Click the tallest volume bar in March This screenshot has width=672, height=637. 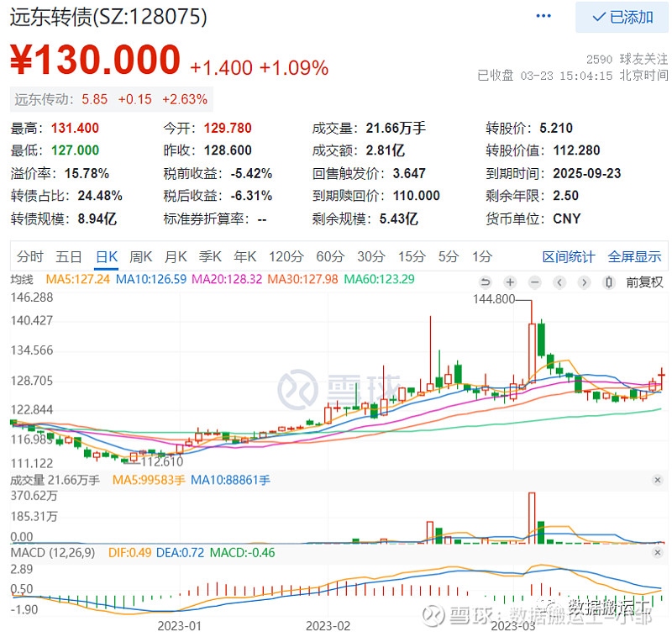532,518
